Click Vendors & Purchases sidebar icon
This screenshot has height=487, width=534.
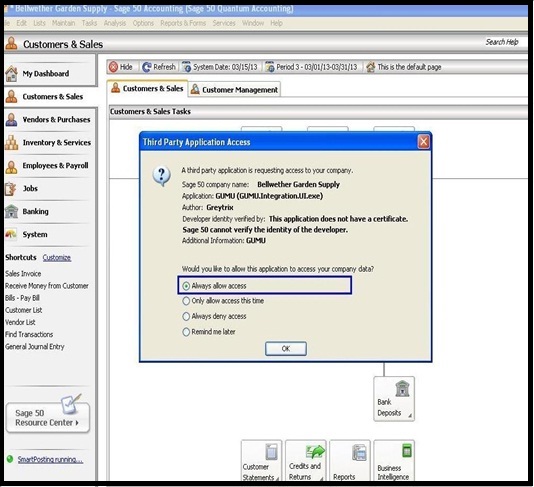(x=11, y=120)
